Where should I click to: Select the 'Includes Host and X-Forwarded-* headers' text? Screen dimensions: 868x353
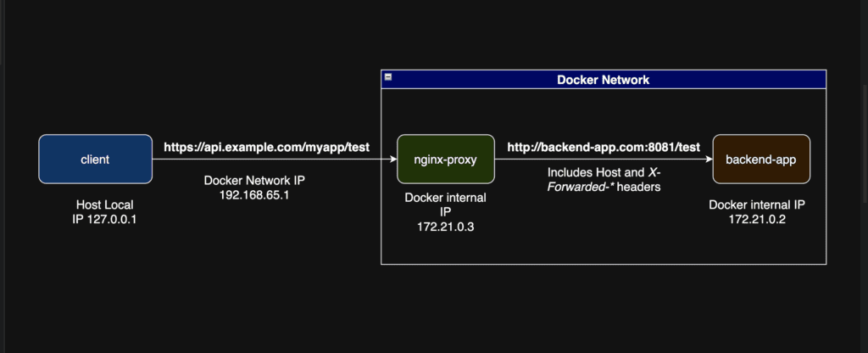point(604,180)
